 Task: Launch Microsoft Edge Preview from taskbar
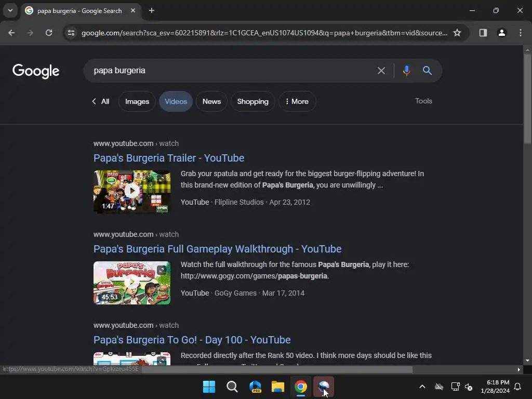(255, 387)
